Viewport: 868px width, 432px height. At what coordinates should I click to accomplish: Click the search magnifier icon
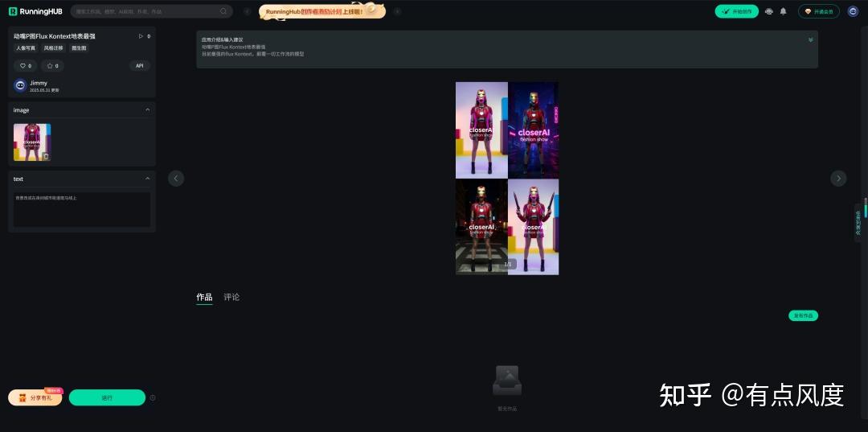pos(223,11)
